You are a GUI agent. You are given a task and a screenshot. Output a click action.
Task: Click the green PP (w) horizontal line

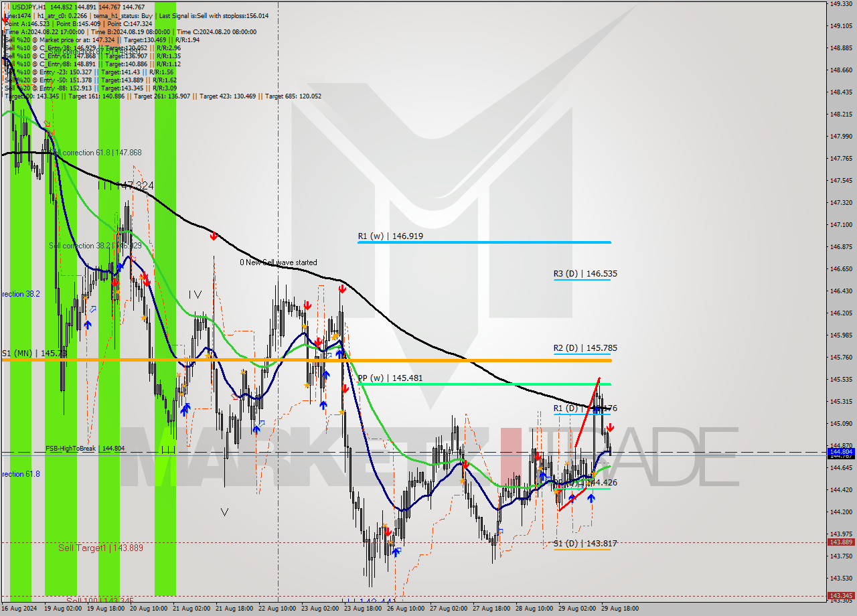484,384
